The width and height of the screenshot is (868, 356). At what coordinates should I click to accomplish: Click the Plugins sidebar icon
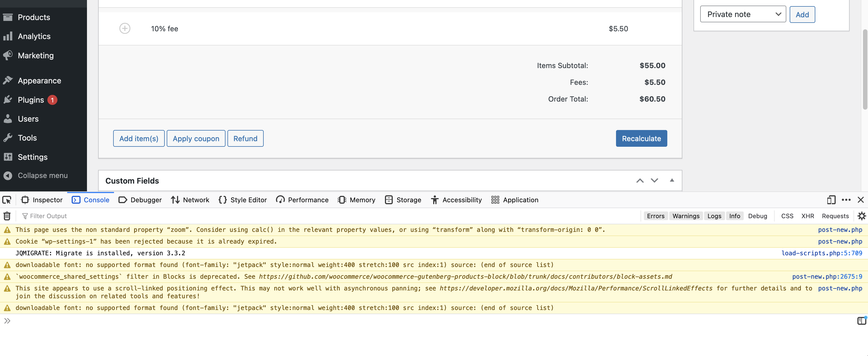coord(8,99)
